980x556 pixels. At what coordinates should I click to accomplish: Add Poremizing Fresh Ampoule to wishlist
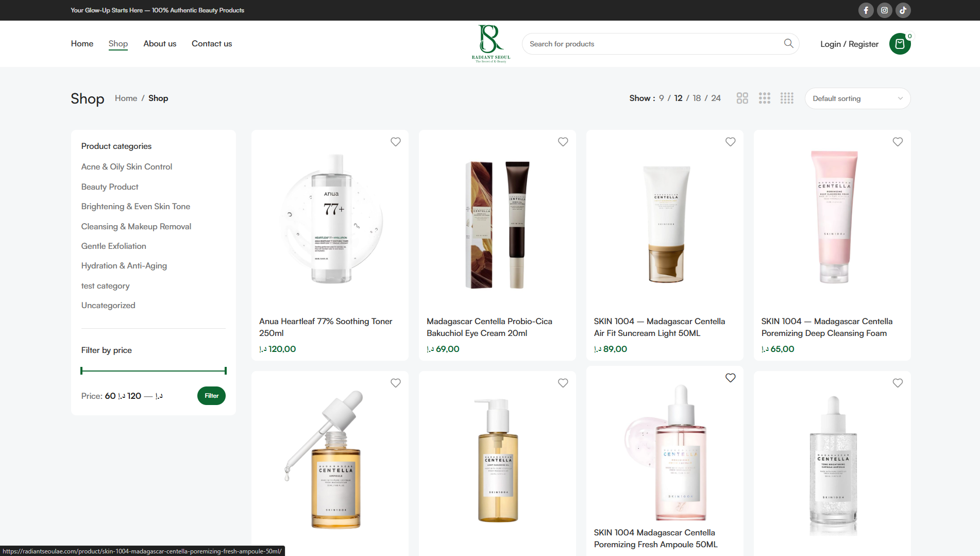coord(730,378)
